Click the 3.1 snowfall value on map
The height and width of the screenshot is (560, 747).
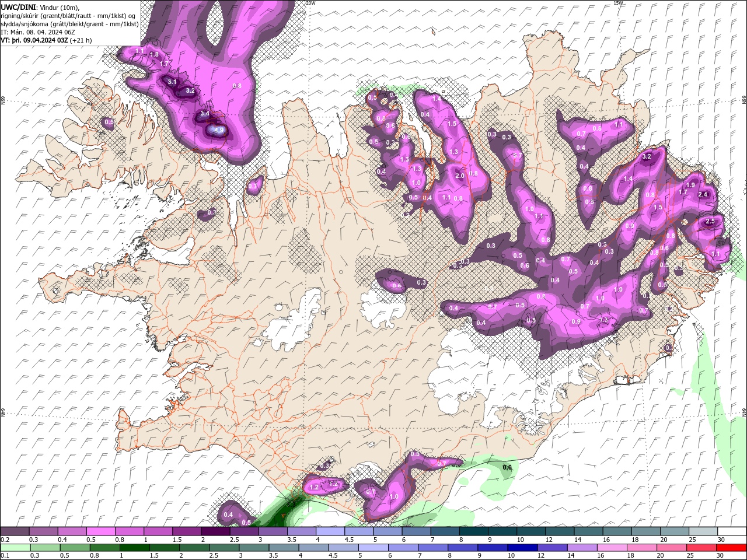(172, 82)
